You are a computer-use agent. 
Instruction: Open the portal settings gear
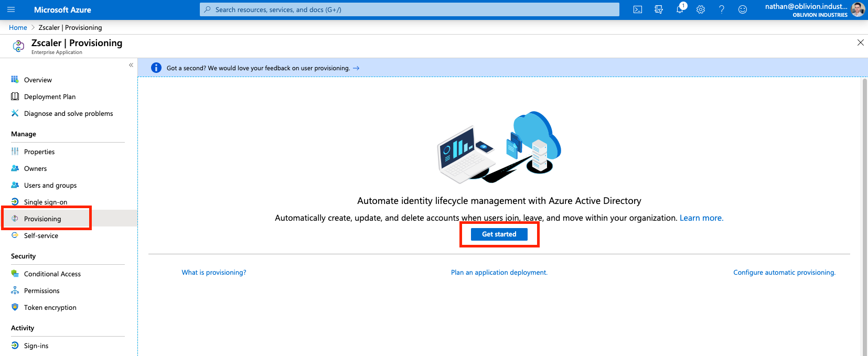click(x=701, y=9)
